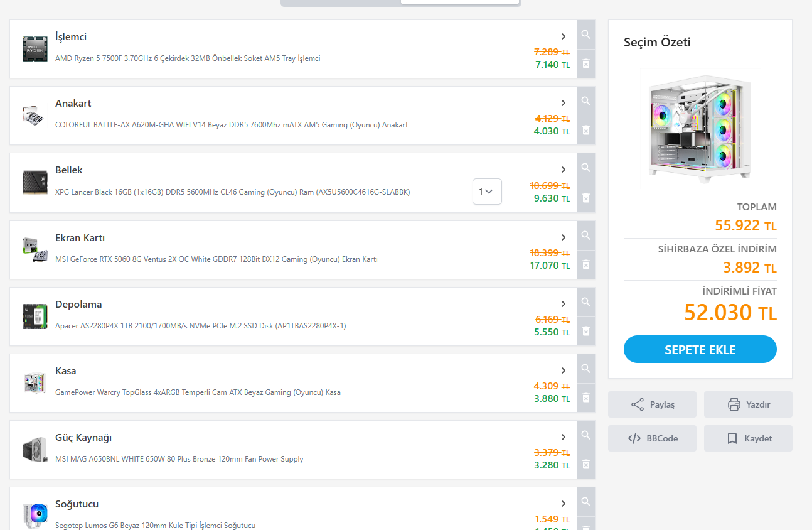Click the white PC case image in Seçim Özeti

click(700, 129)
